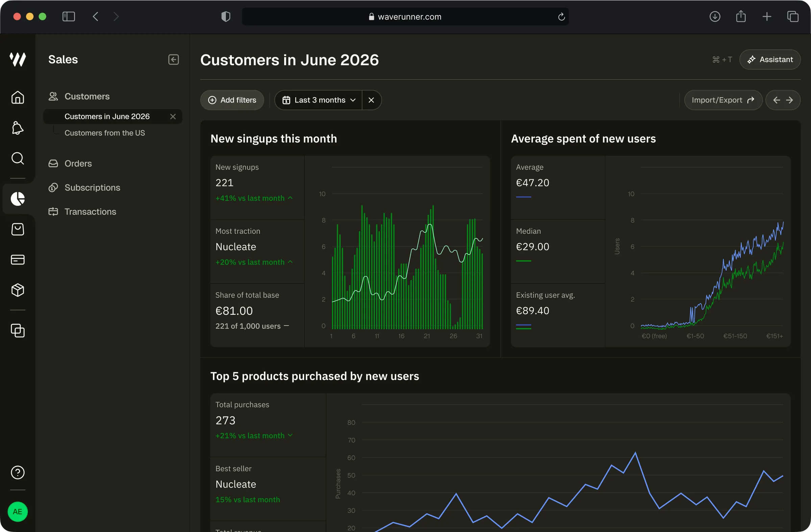Click the waverunner.com address bar

coord(405,16)
